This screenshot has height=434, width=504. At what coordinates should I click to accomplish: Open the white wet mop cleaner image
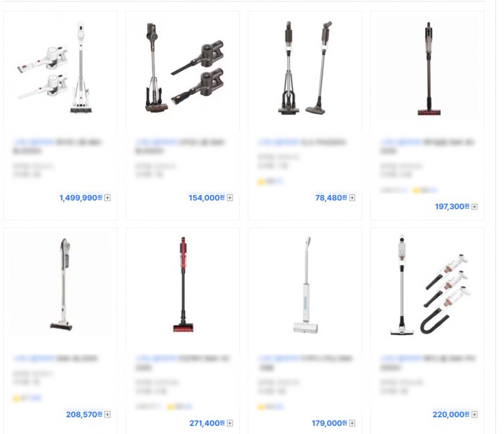click(x=306, y=284)
